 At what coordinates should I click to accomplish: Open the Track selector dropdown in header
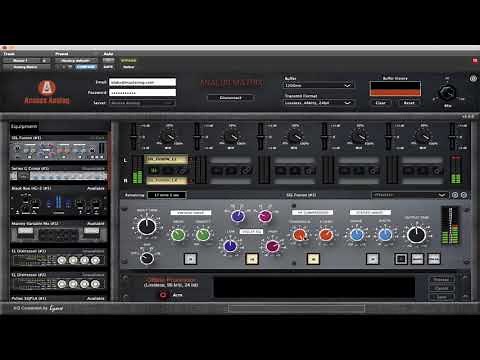(x=27, y=60)
